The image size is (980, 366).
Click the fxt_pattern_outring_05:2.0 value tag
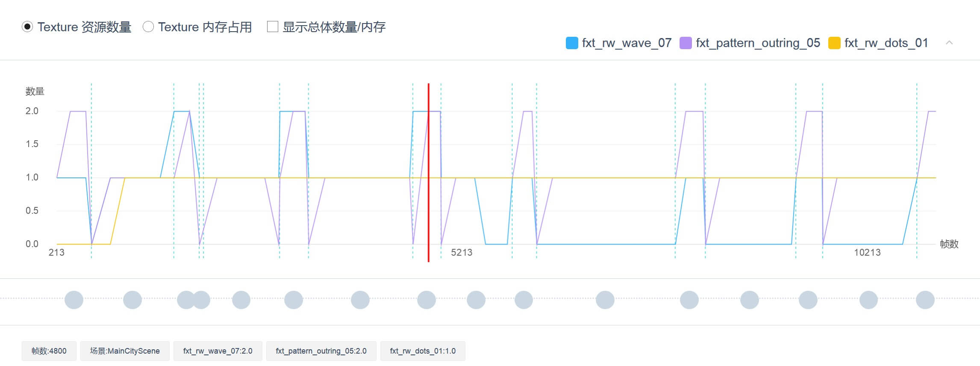pos(321,351)
